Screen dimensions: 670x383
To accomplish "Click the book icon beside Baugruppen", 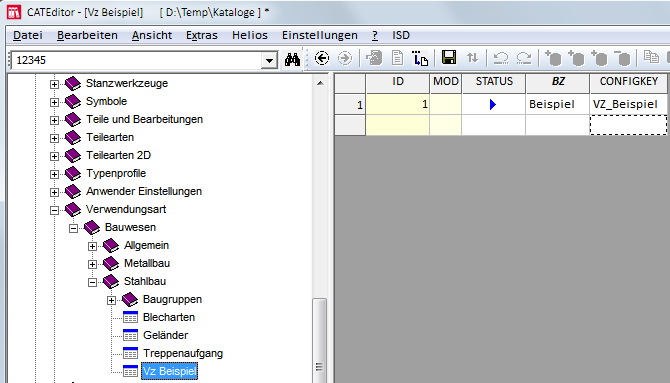I will pos(130,299).
